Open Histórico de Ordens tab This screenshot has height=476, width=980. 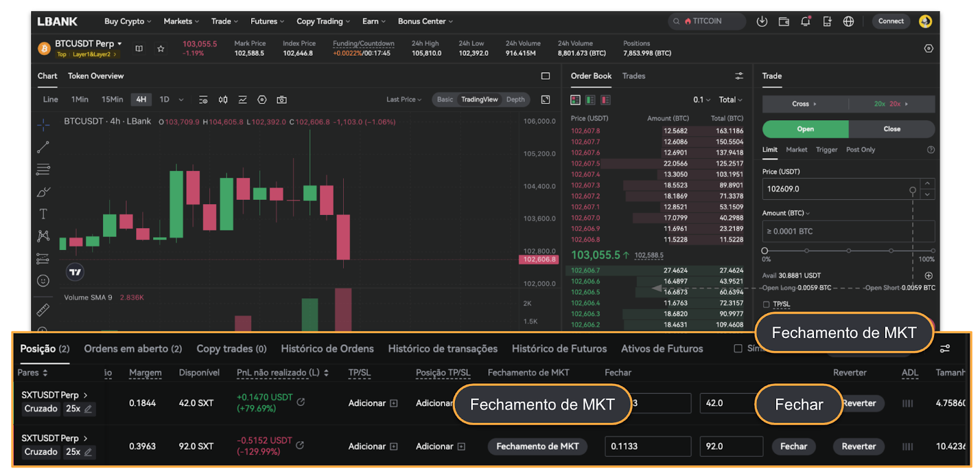[327, 349]
